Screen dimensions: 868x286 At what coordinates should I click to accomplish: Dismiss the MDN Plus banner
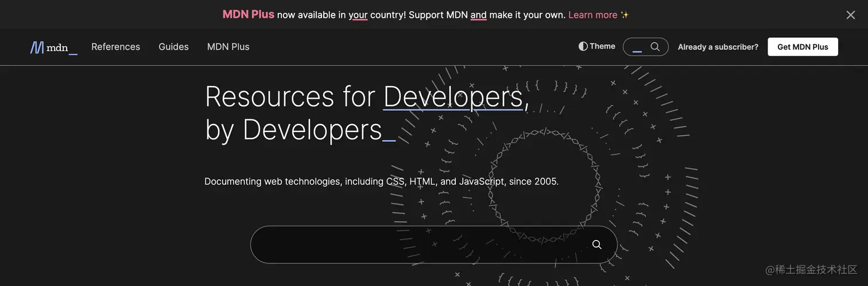(851, 15)
